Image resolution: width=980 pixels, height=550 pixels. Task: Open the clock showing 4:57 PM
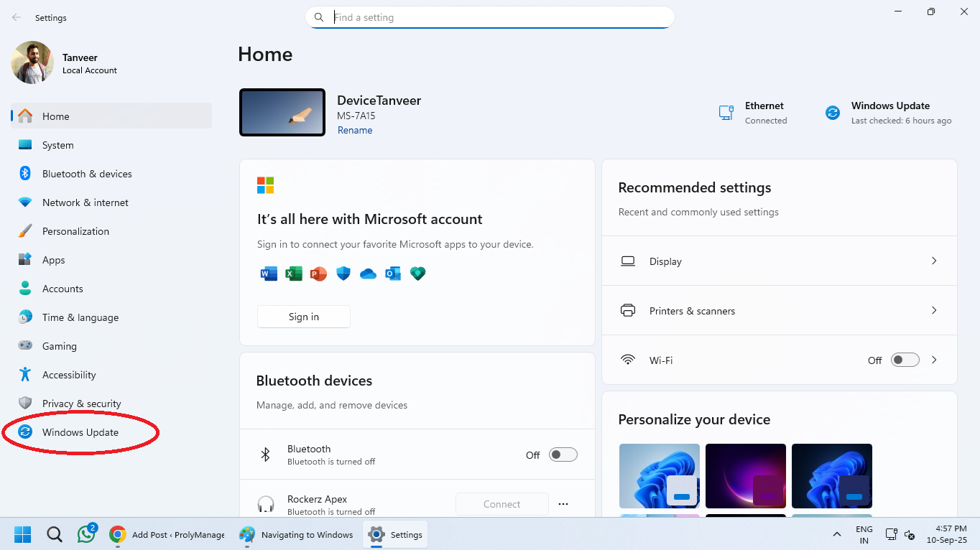pyautogui.click(x=947, y=534)
